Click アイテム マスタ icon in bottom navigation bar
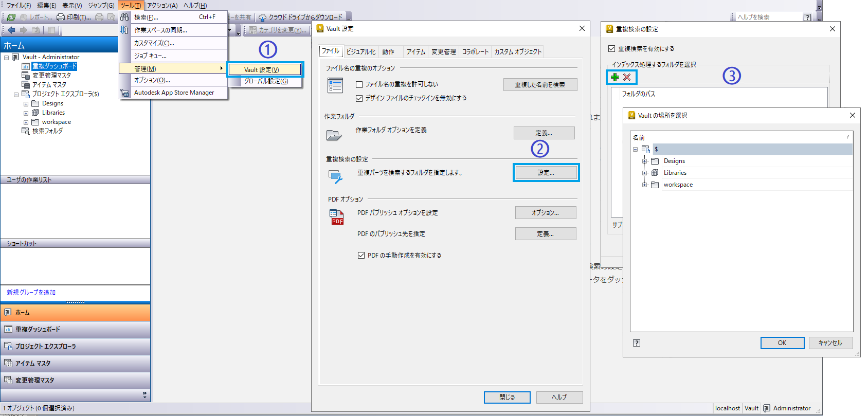 pyautogui.click(x=8, y=364)
